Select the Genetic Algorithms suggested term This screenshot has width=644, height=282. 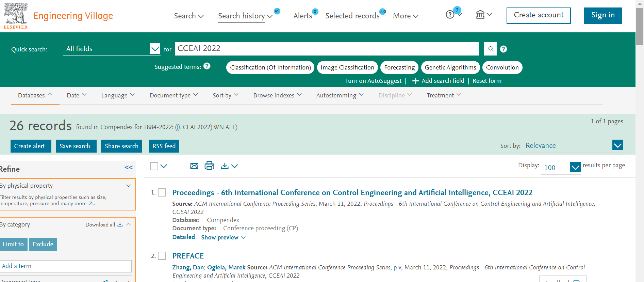(x=450, y=67)
